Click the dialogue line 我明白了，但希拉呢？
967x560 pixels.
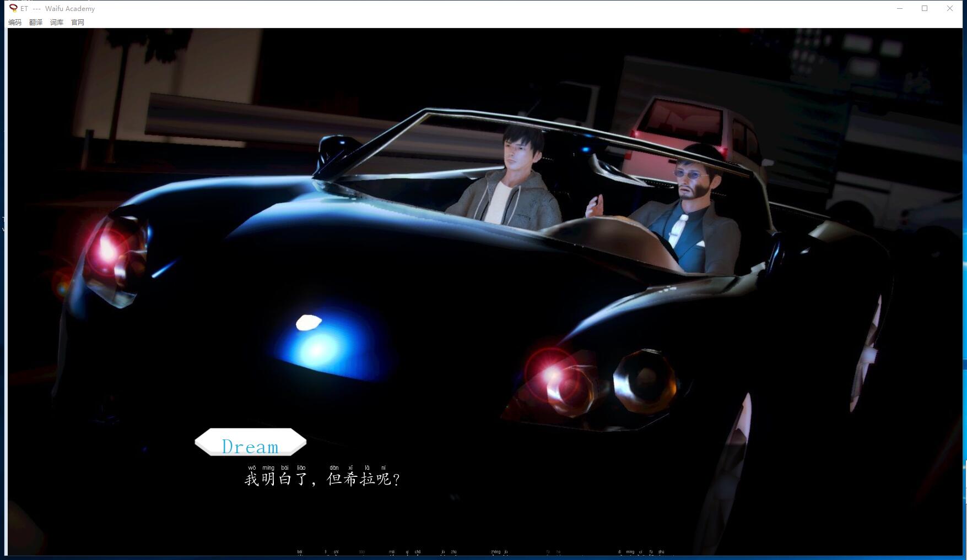coord(322,479)
